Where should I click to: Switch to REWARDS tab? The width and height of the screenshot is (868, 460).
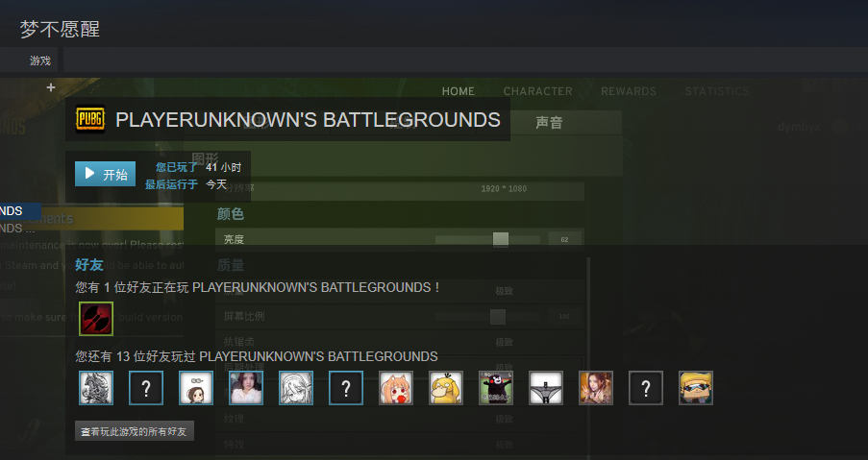[629, 91]
